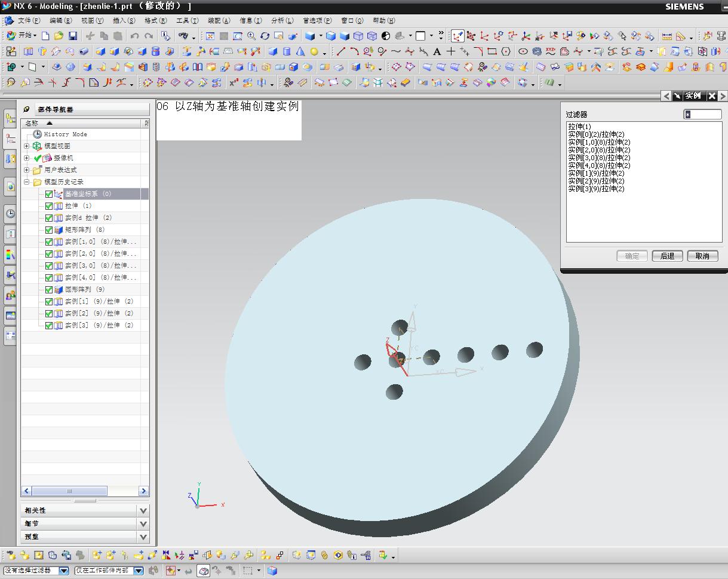Select the Rectangle curve tool

coord(492,51)
